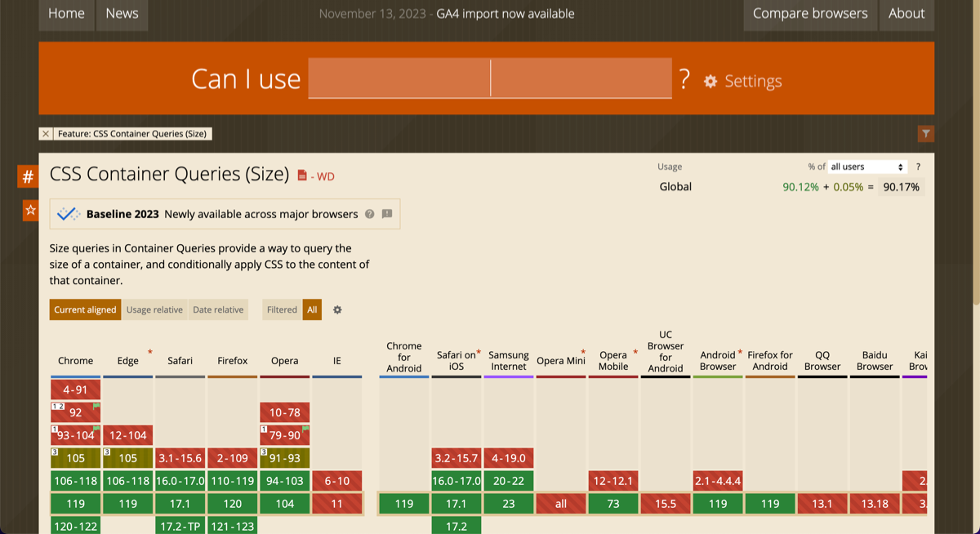The width and height of the screenshot is (980, 534).
Task: Click the table settings gear next to All
Action: coord(336,309)
